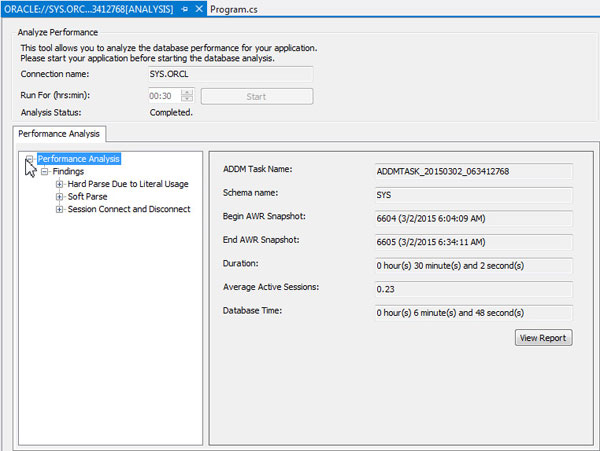
Task: Click the Database Time value field
Action: pyautogui.click(x=474, y=313)
